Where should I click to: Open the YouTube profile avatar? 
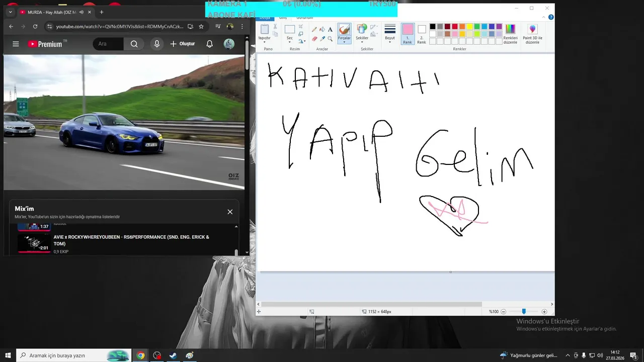coord(229,44)
